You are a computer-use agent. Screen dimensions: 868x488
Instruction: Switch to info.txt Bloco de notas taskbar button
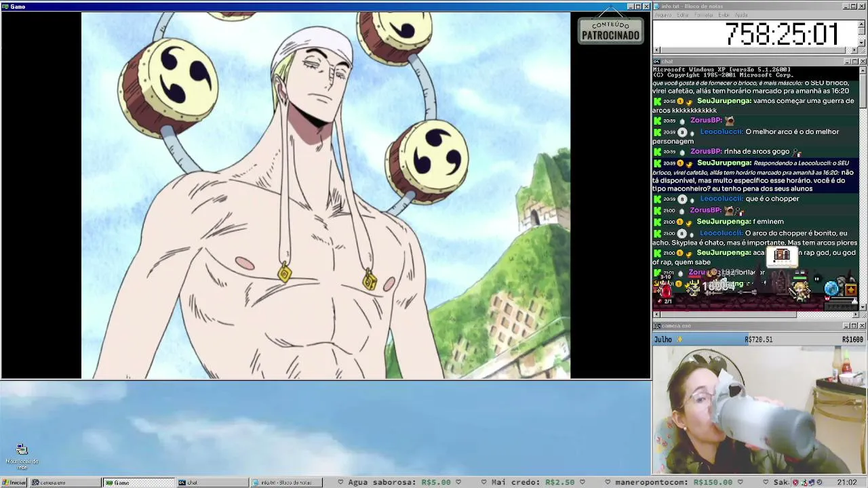(286, 483)
